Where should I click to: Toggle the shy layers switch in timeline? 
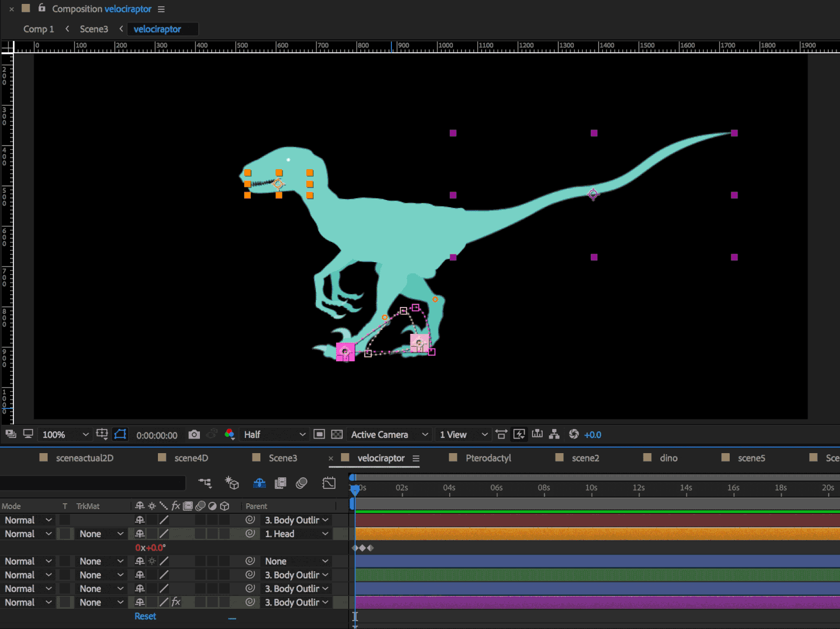pyautogui.click(x=259, y=483)
